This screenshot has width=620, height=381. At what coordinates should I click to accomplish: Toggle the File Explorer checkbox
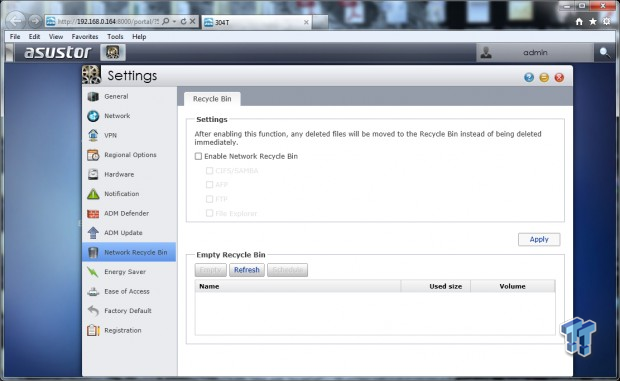point(209,213)
